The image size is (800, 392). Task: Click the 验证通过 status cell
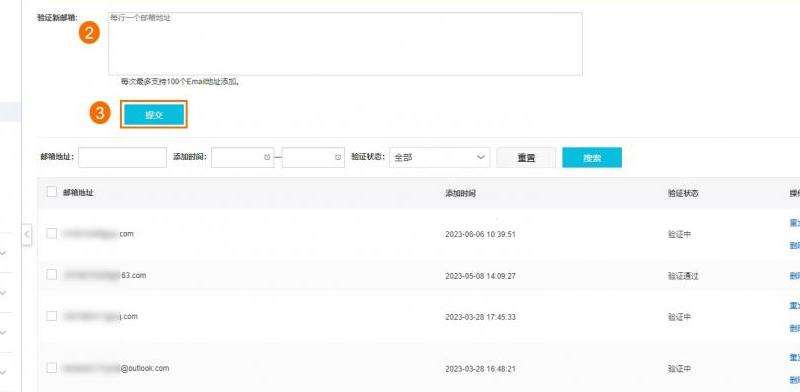tap(683, 276)
